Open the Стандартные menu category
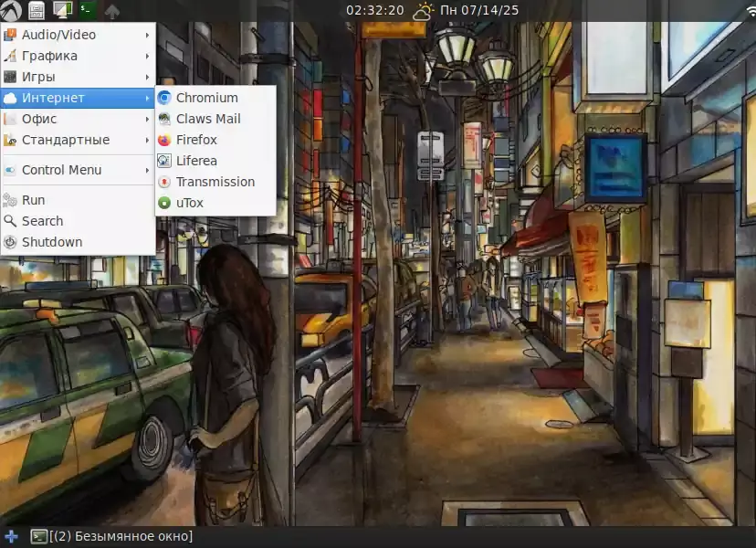 [78, 141]
